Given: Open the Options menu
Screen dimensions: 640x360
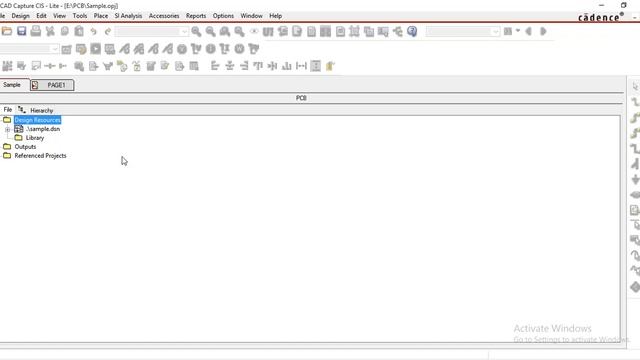Looking at the screenshot, I should (223, 16).
